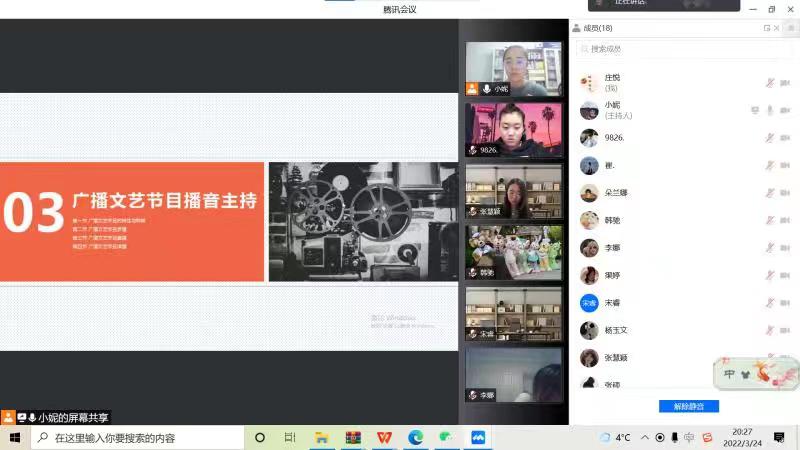Toggle muted mic icon for 9826.
This screenshot has height=450, width=800.
(770, 138)
